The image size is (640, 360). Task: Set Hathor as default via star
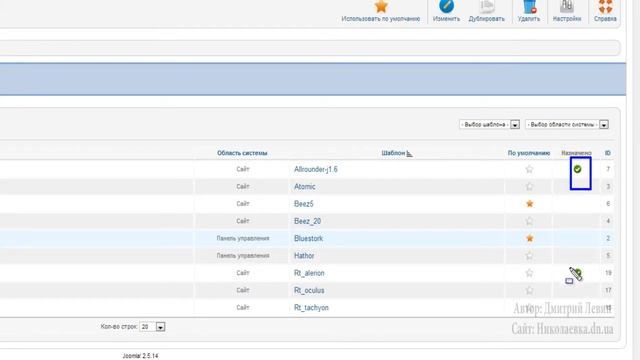[x=529, y=256]
